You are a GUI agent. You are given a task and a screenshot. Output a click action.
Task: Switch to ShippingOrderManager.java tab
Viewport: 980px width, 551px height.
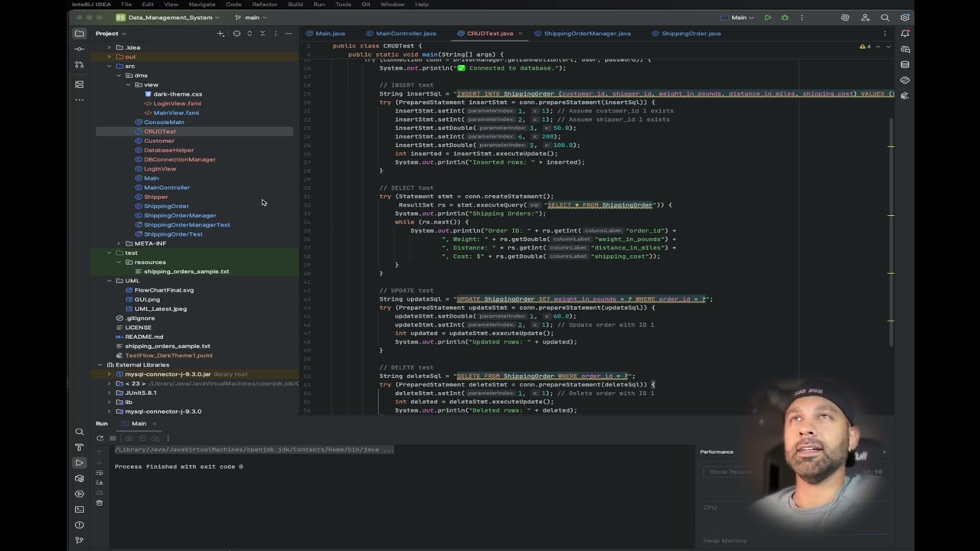(582, 34)
